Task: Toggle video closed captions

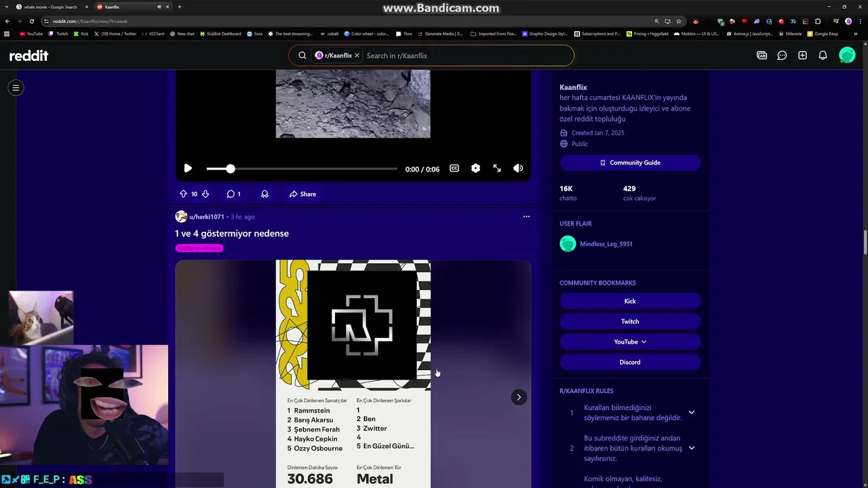Action: point(454,168)
